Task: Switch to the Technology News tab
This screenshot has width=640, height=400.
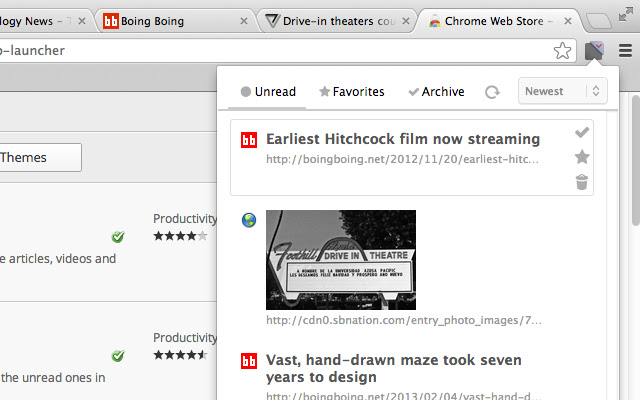Action: coord(45,21)
